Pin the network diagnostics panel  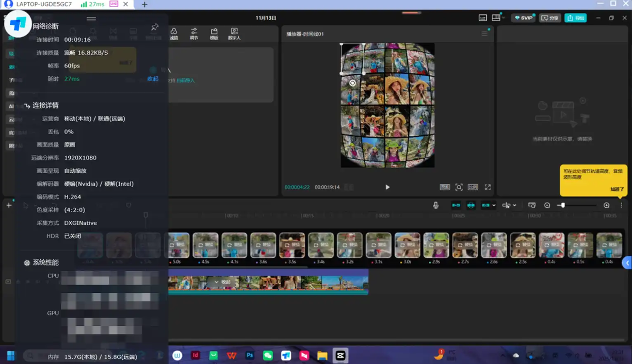(x=154, y=27)
